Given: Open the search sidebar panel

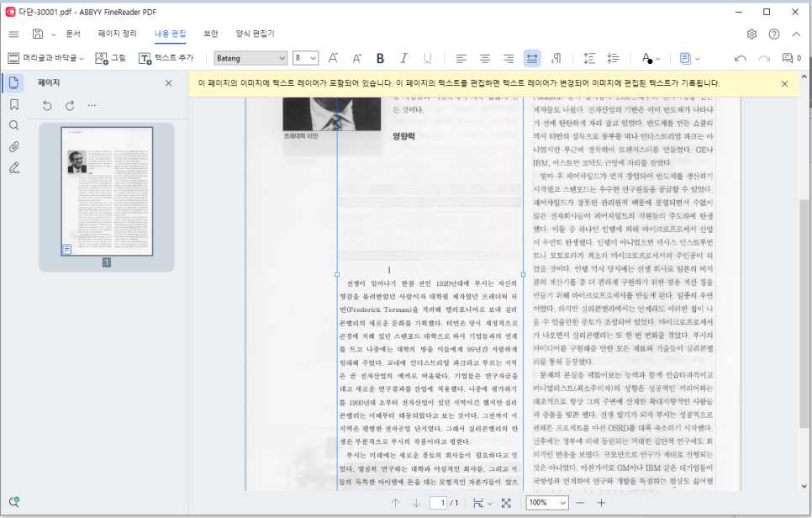Looking at the screenshot, I should [14, 125].
